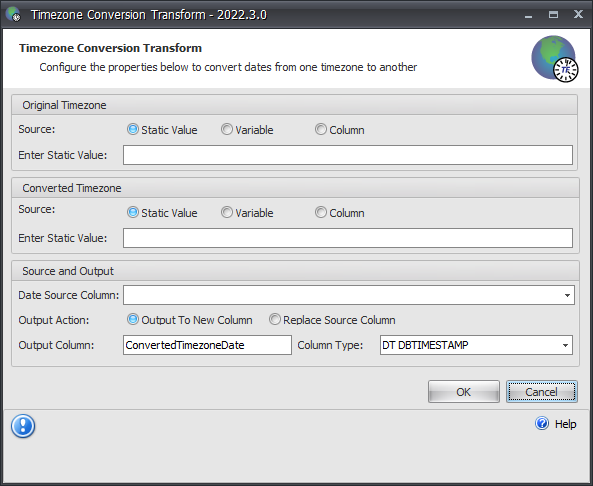Confirm settings with OK button
This screenshot has height=486, width=593.
point(464,392)
